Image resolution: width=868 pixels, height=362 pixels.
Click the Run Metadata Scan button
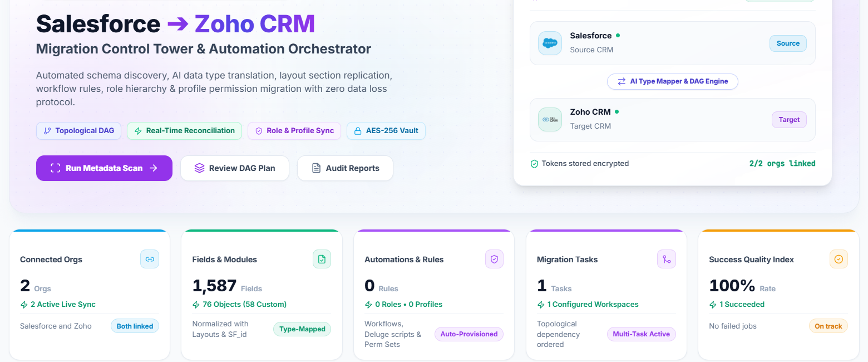(x=104, y=168)
